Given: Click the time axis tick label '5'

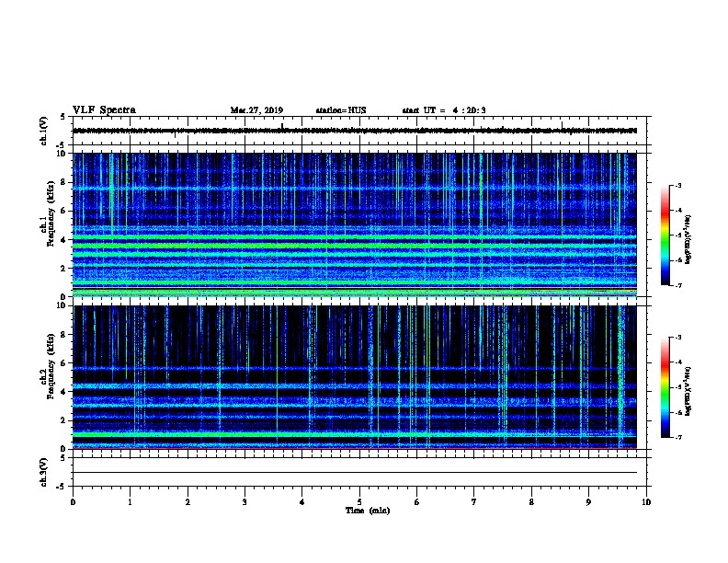Looking at the screenshot, I should point(359,501).
